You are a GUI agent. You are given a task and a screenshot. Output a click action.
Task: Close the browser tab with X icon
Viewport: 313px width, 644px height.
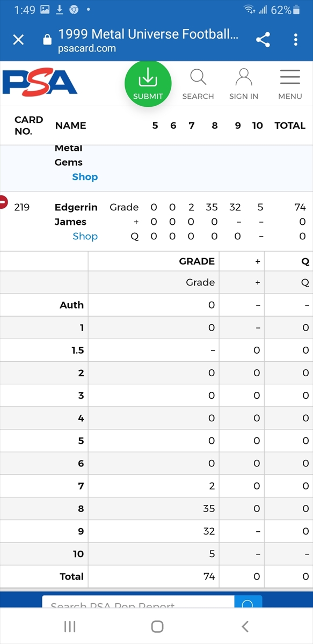(x=18, y=40)
